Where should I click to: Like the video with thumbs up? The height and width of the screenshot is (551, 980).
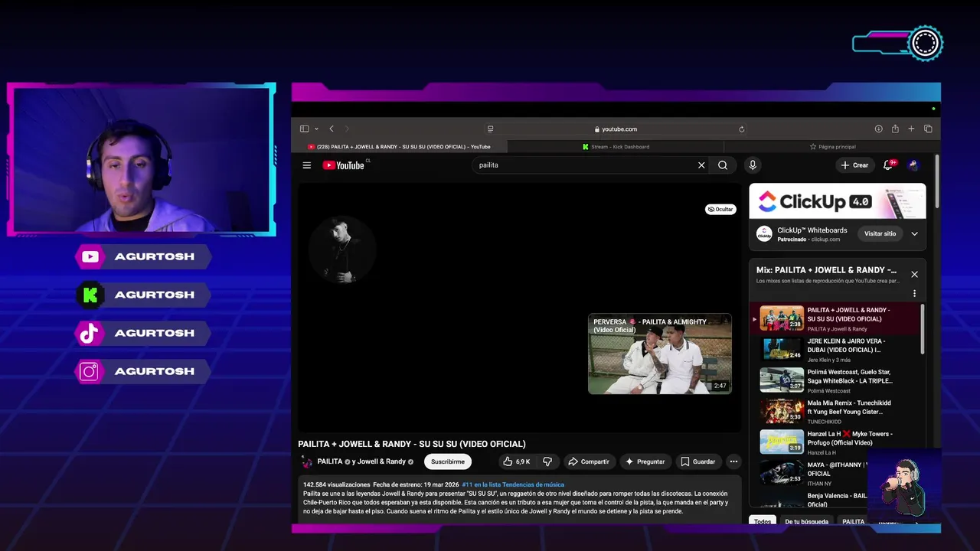coord(517,461)
